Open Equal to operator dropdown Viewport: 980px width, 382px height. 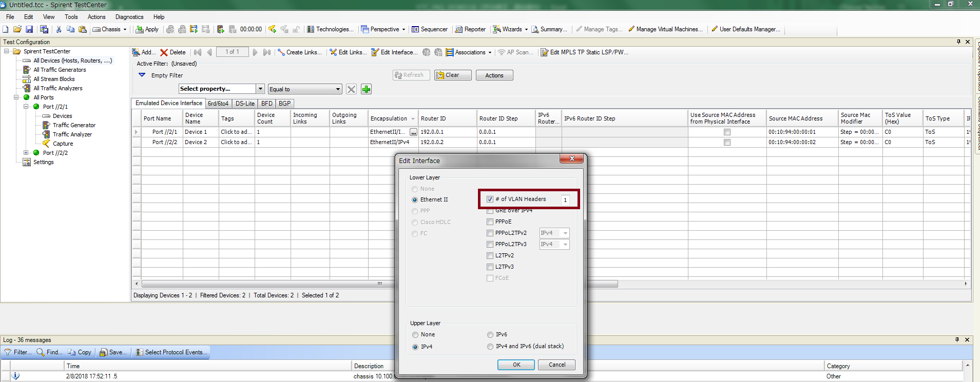click(338, 89)
